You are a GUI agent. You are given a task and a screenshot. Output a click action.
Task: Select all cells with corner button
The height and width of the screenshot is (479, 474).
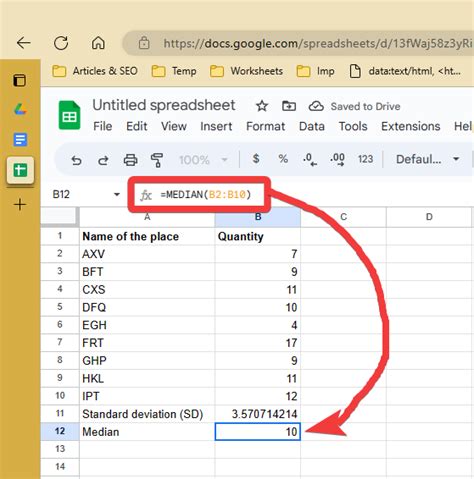[59, 217]
